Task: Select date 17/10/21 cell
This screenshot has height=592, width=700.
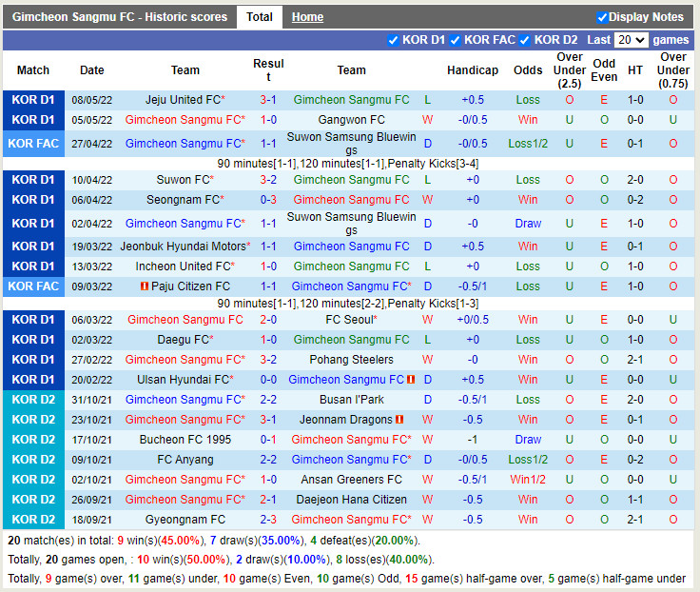Action: click(92, 440)
